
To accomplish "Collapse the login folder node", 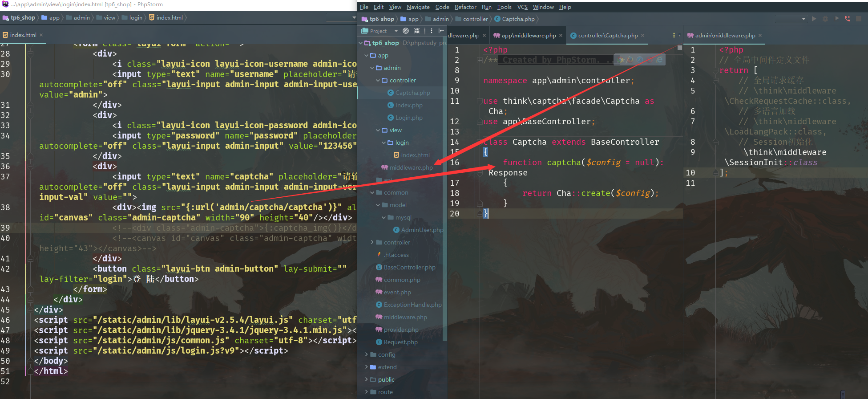I will coord(384,143).
